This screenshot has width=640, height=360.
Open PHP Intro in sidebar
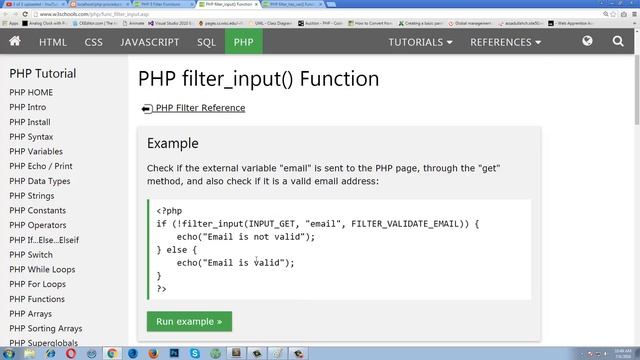pos(28,107)
